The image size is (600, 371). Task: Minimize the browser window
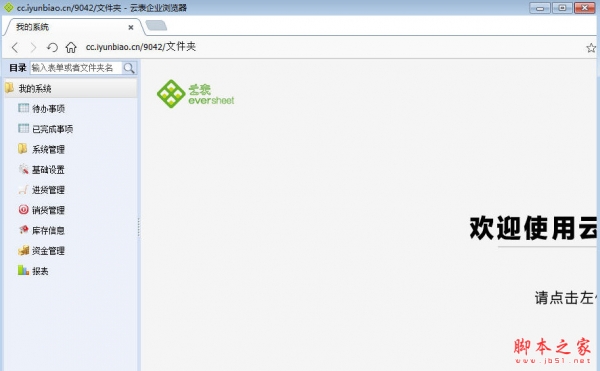coord(540,8)
